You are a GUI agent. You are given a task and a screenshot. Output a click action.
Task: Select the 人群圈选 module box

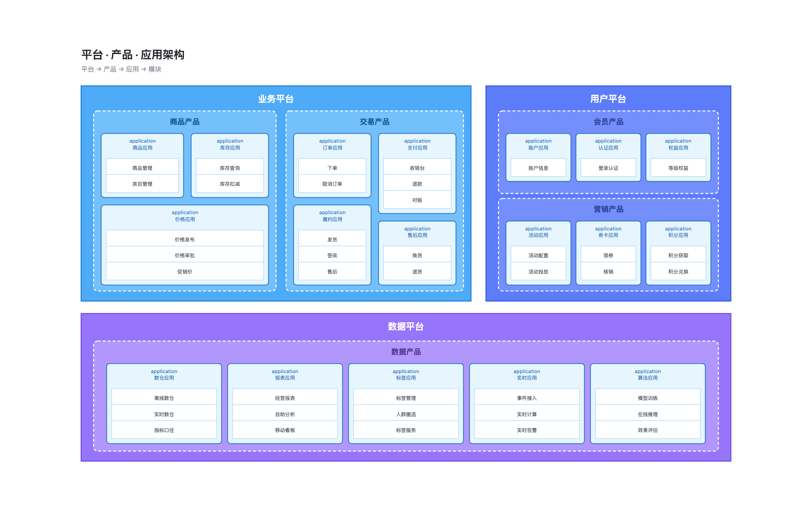(x=406, y=413)
